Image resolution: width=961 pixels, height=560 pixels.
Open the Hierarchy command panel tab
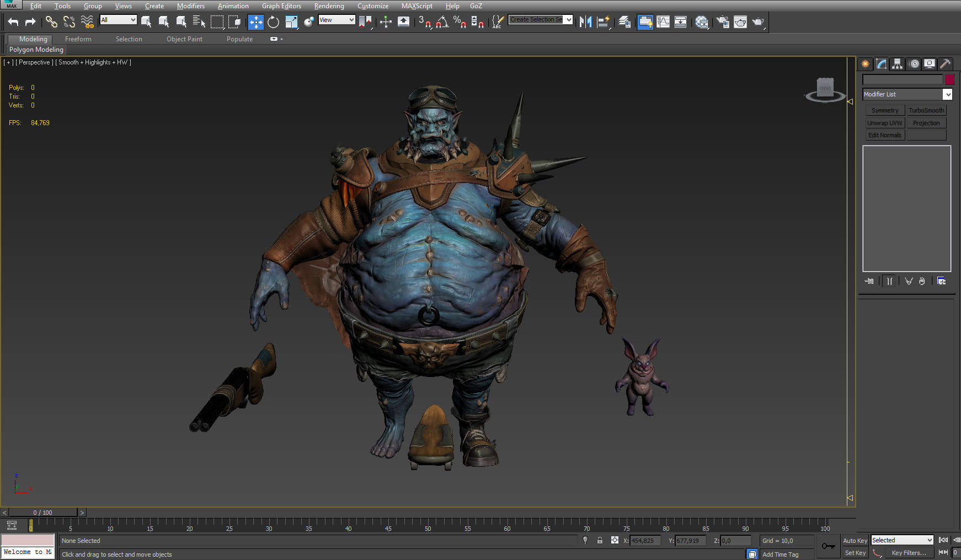click(x=897, y=64)
